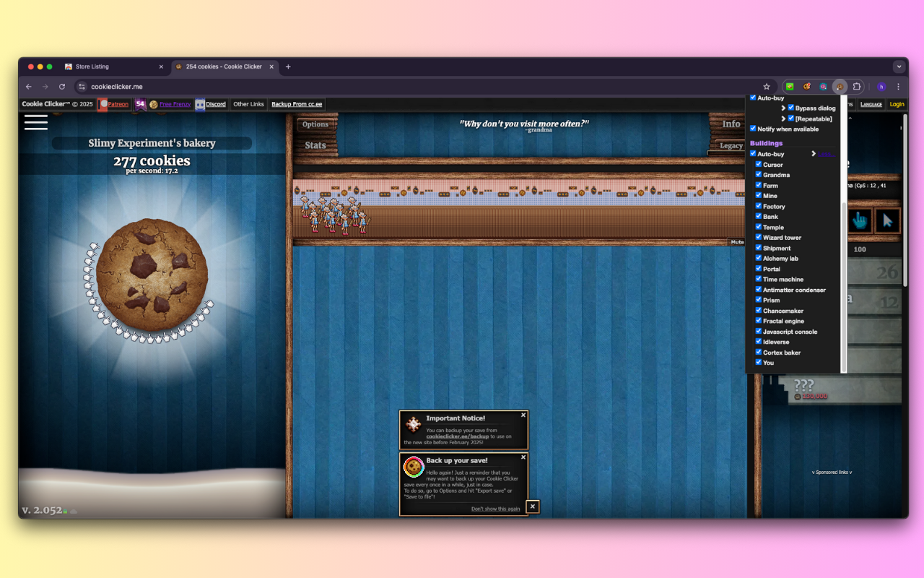Expand the chevron next to Bypass dialog
The image size is (924, 578).
784,108
